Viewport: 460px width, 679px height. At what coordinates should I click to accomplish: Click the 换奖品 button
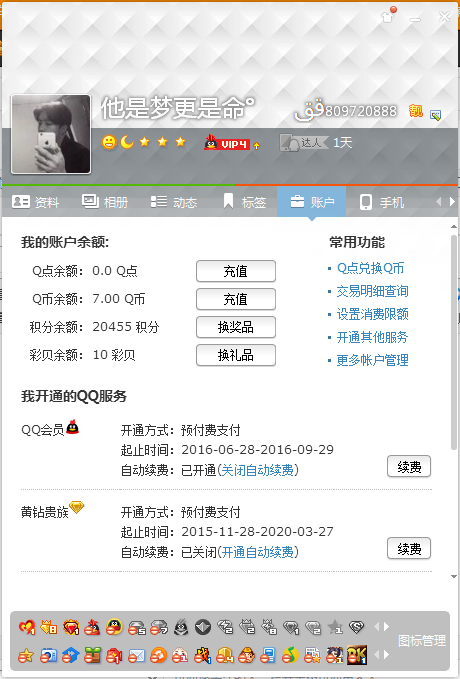click(236, 327)
